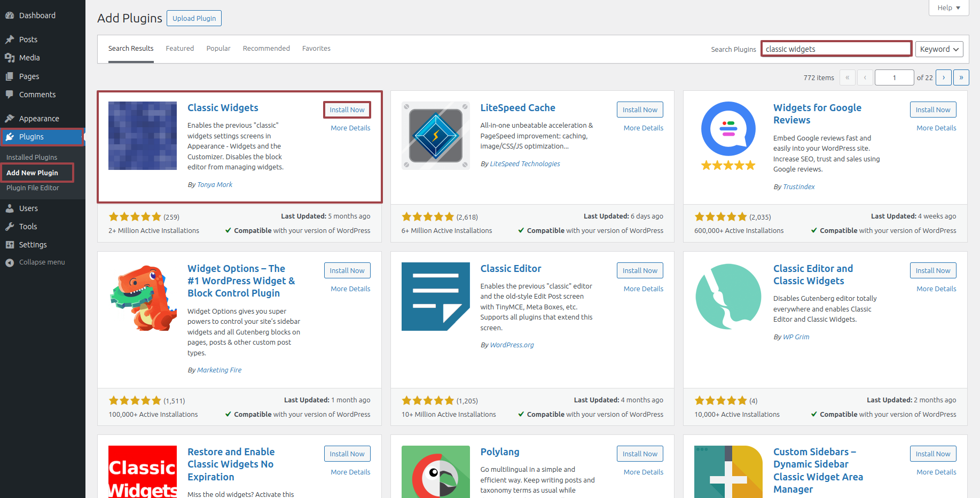980x498 pixels.
Task: Open author link Tonya Mork
Action: click(215, 185)
